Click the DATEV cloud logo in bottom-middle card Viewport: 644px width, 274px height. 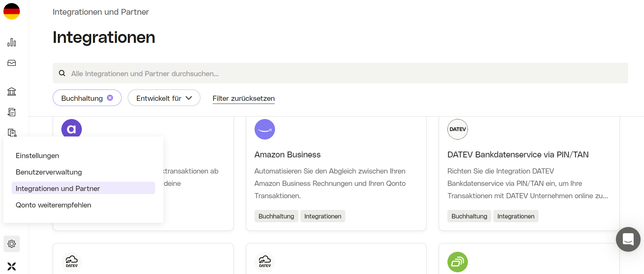click(x=265, y=262)
